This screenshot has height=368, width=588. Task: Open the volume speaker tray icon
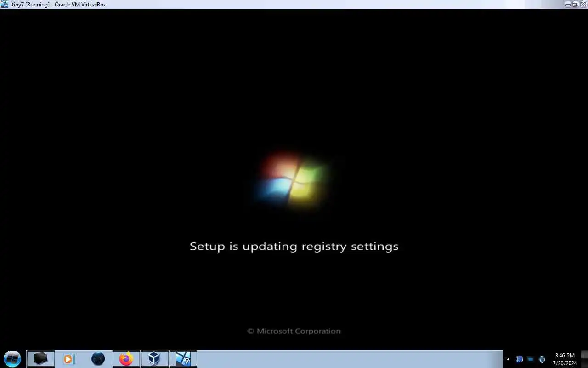(542, 359)
